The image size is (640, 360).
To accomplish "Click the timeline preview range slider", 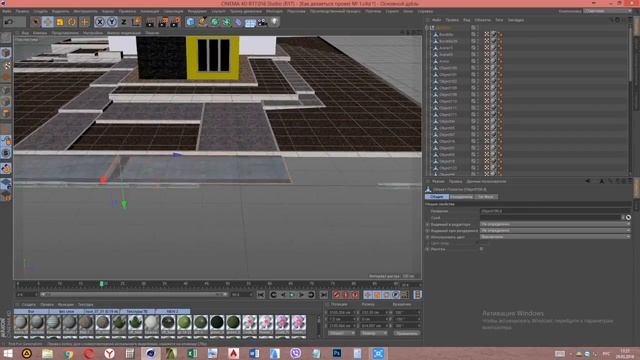I will 133,294.
